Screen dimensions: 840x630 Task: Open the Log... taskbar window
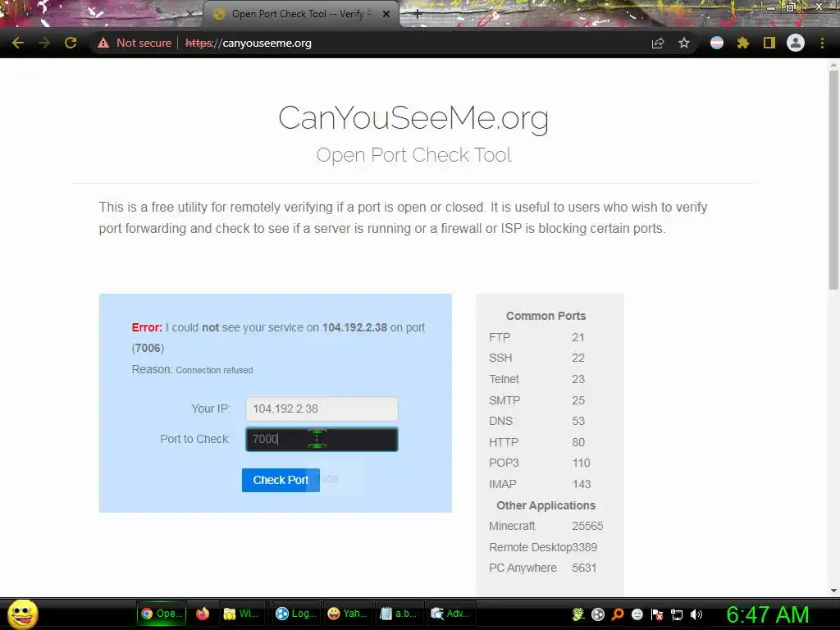click(x=295, y=614)
